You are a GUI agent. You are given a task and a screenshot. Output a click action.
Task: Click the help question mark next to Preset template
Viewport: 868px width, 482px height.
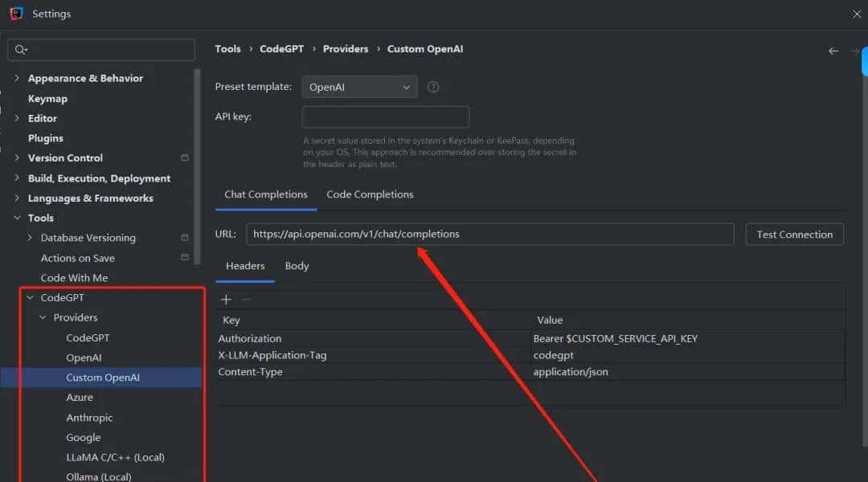click(x=433, y=87)
